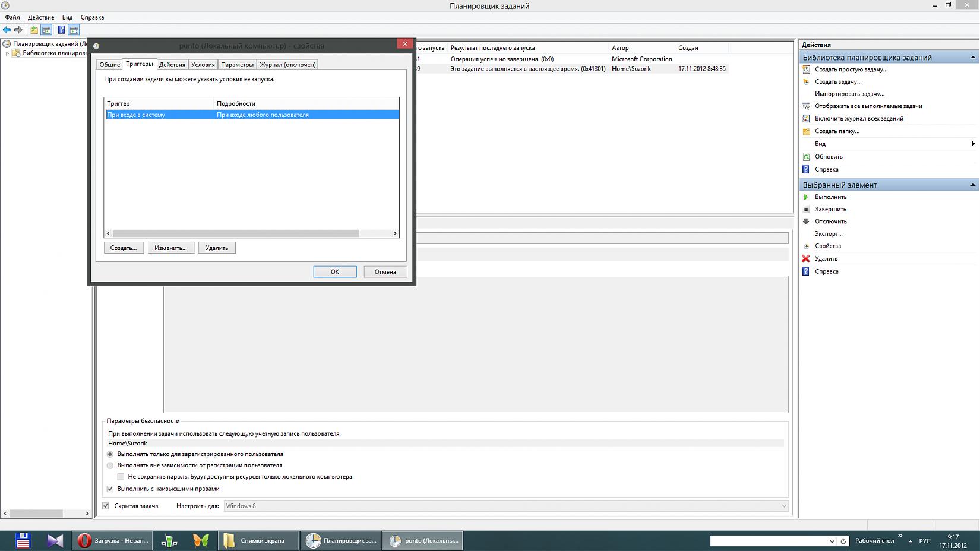Click the left tree pane horizontal scrollbar

46,514
